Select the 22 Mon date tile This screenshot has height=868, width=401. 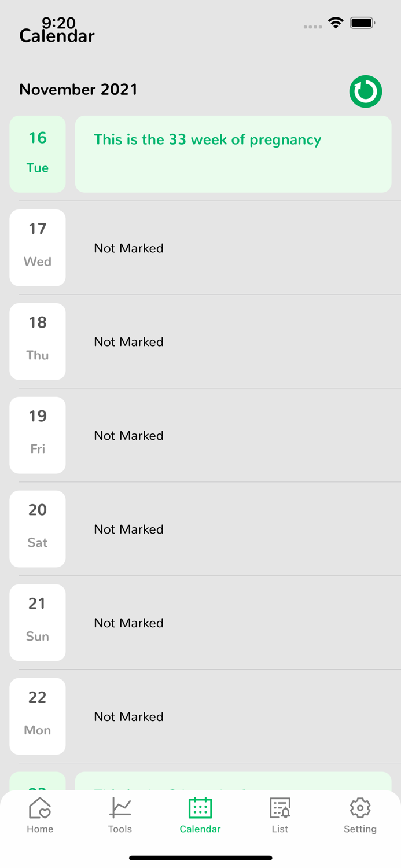pyautogui.click(x=38, y=716)
